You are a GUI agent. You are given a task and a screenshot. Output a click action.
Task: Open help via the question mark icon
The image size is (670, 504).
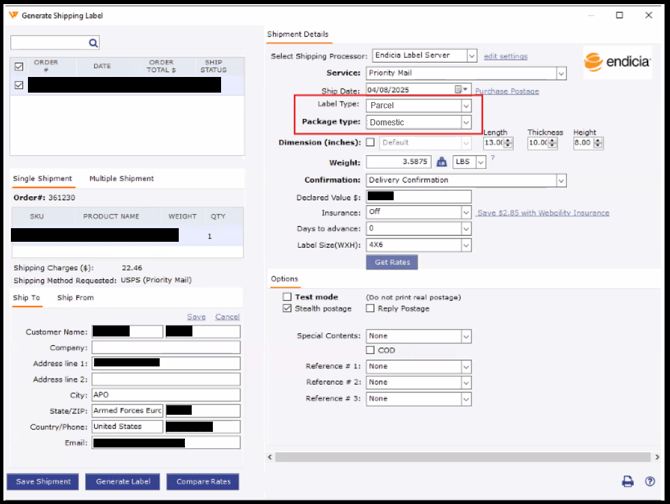pos(650,482)
